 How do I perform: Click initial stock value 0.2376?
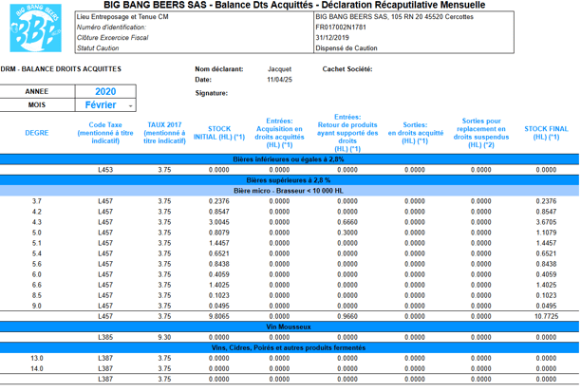coord(219,201)
